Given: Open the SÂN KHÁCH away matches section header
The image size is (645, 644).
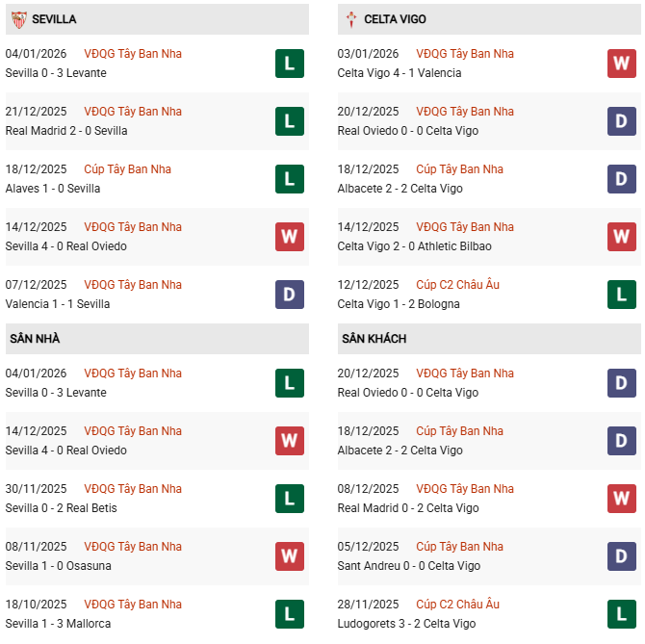Looking at the screenshot, I should (x=374, y=339).
